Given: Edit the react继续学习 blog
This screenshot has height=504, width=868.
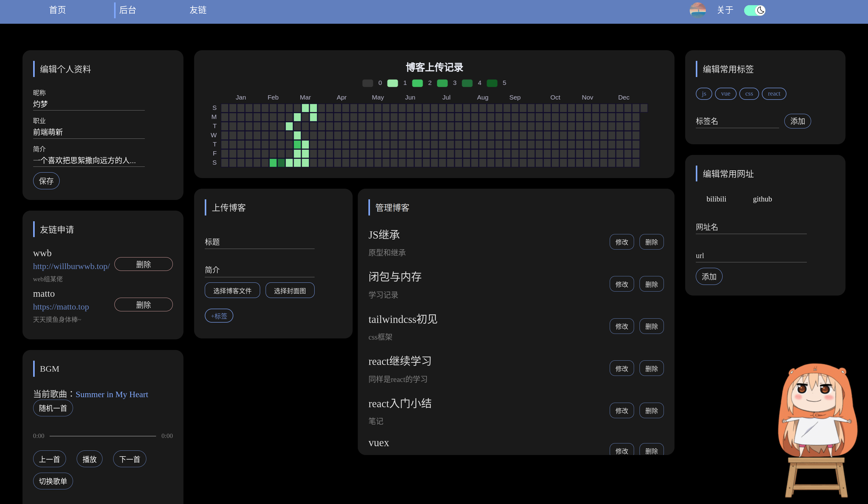Looking at the screenshot, I should (621, 368).
